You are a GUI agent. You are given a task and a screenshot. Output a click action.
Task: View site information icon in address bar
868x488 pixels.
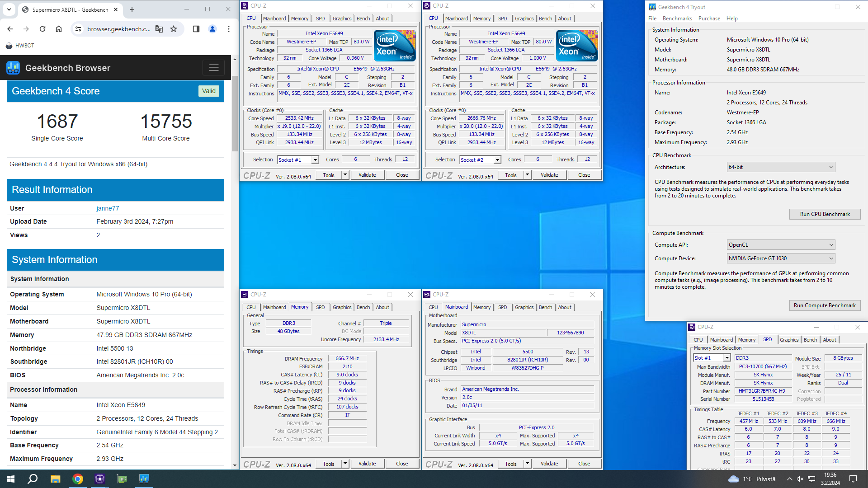point(78,29)
